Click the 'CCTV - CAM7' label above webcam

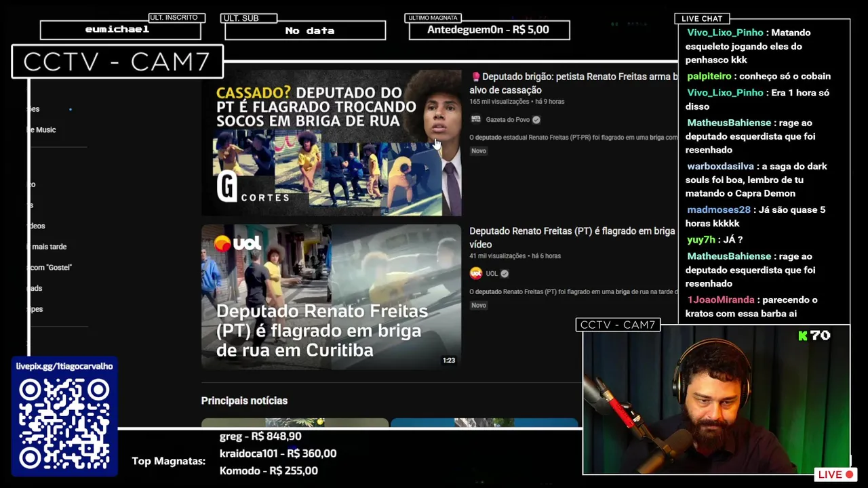click(x=618, y=325)
